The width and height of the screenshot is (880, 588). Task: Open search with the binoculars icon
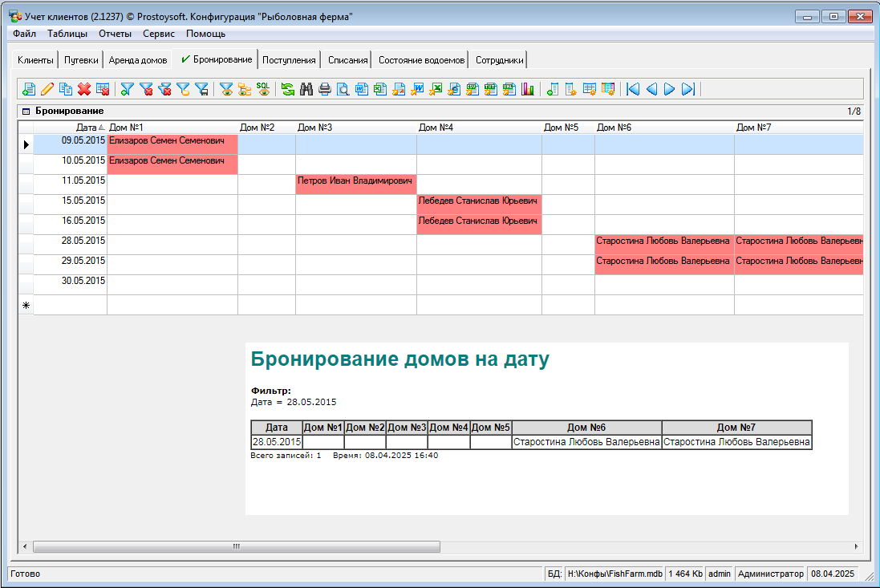(x=306, y=89)
